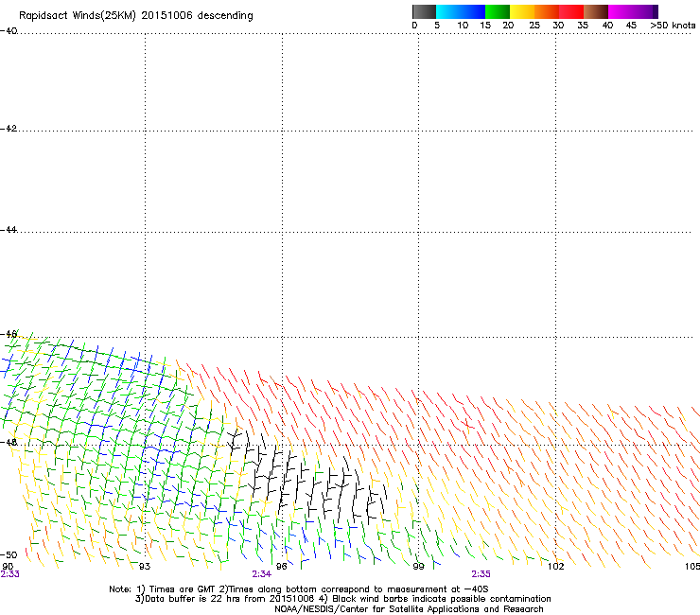Click the plot title 'Rapidsact Winds(25KM) 20151006 descending'
The width and height of the screenshot is (700, 615).
pyautogui.click(x=135, y=16)
